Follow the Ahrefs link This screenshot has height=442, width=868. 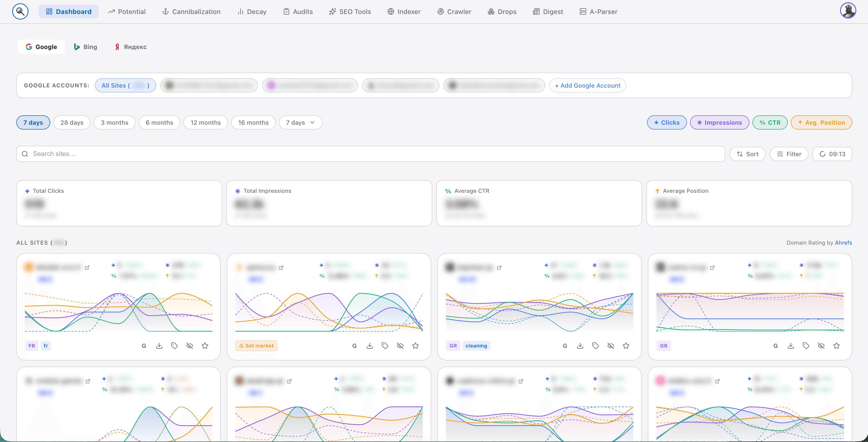[843, 243]
